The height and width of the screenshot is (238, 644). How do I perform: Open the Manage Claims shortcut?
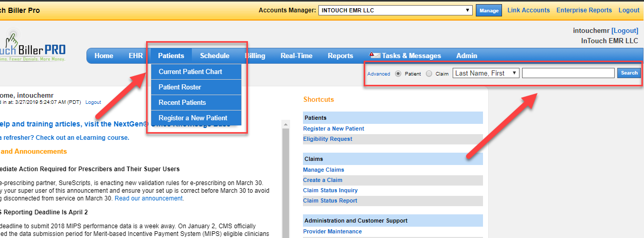pos(324,170)
